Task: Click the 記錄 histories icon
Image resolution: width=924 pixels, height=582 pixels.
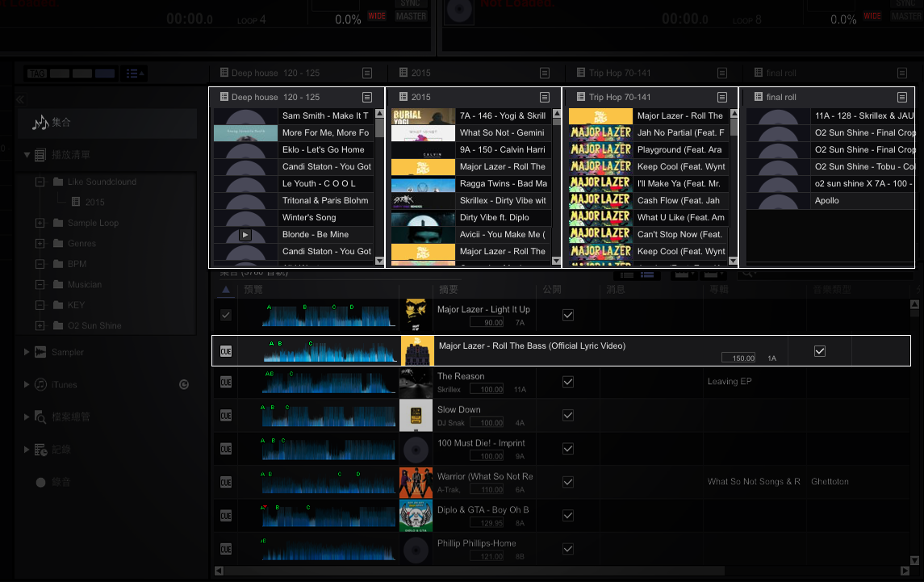Action: 40,450
